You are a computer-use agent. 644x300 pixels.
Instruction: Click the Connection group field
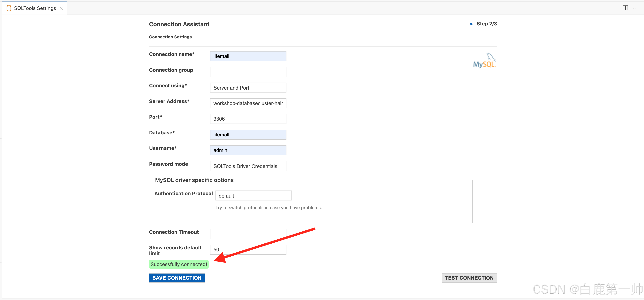(x=248, y=72)
